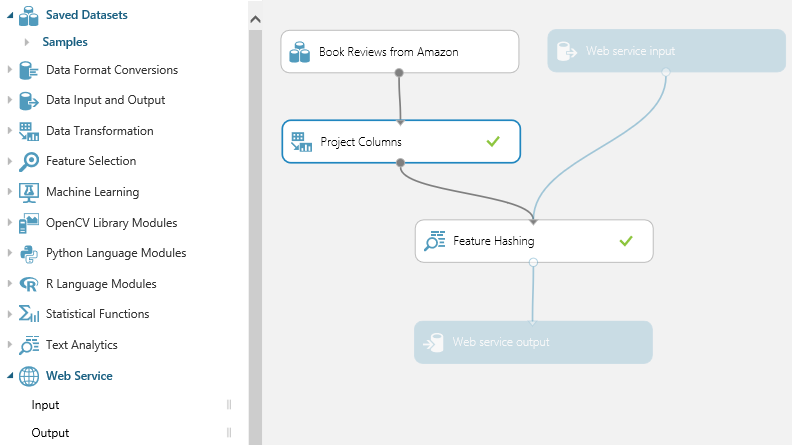The image size is (792, 445).
Task: Click the Python Language Modules icon
Action: 29,254
